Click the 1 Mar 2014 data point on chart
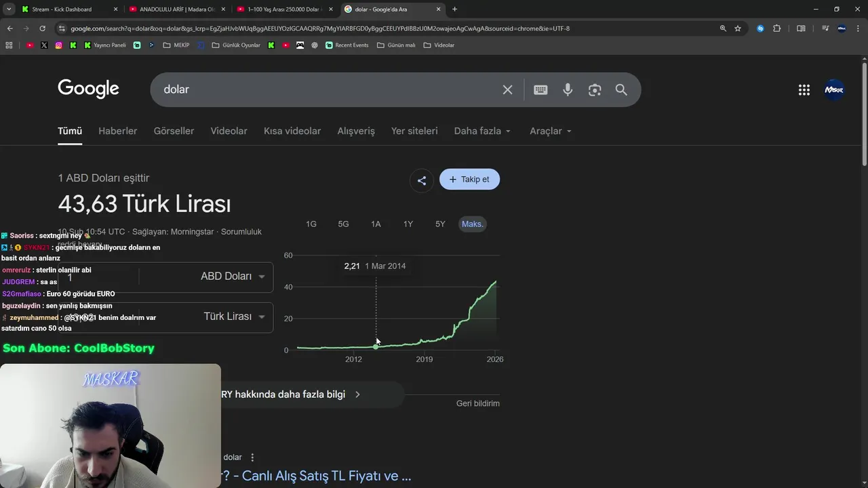 pos(376,346)
